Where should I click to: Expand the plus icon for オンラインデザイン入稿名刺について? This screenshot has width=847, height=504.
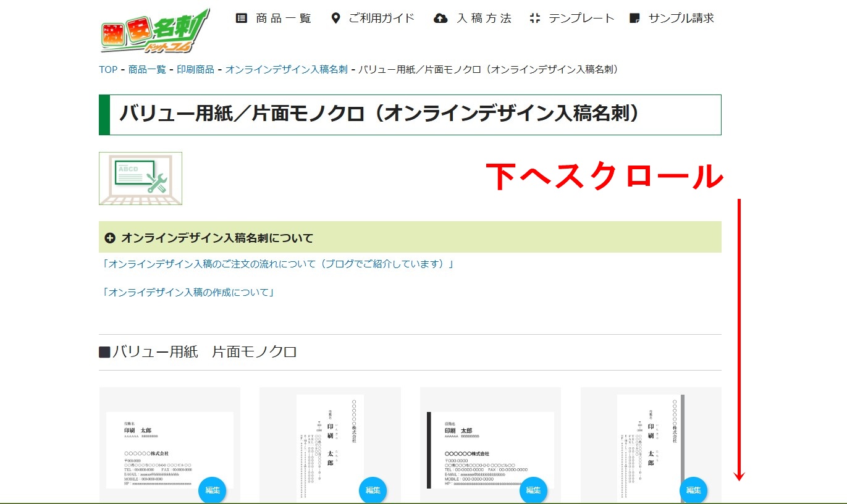(110, 238)
